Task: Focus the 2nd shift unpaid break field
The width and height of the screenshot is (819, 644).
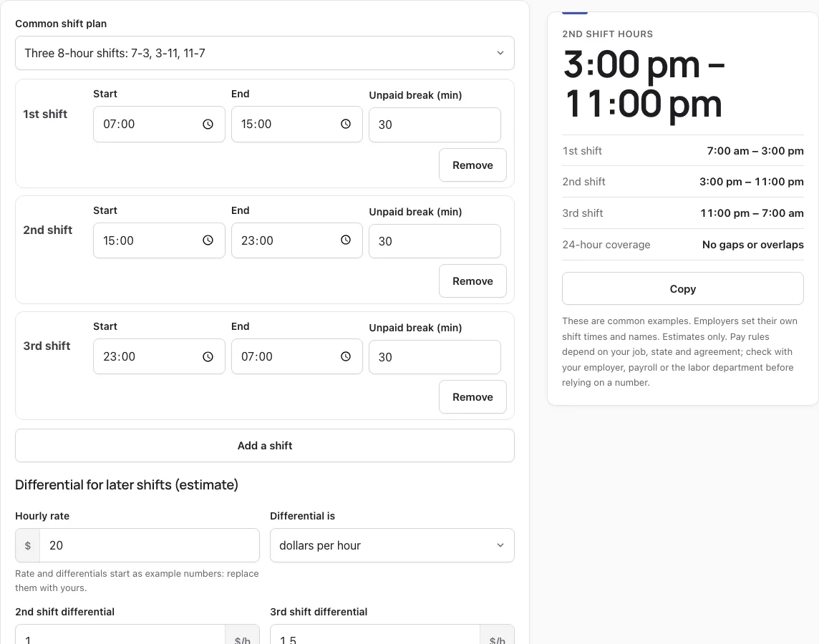Action: pos(435,241)
